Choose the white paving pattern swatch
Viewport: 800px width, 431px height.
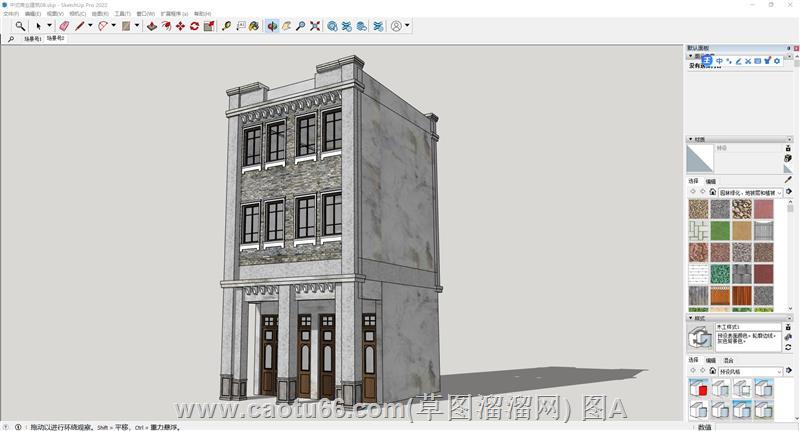698,231
